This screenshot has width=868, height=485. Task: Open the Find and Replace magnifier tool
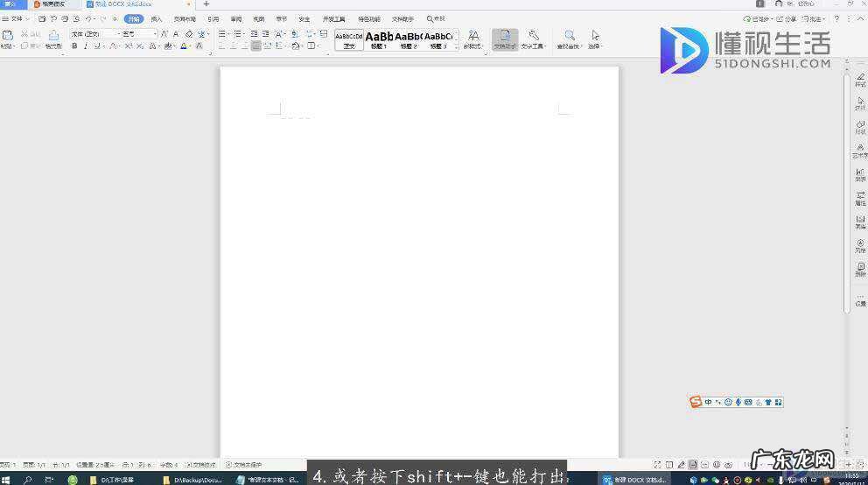pyautogui.click(x=569, y=39)
